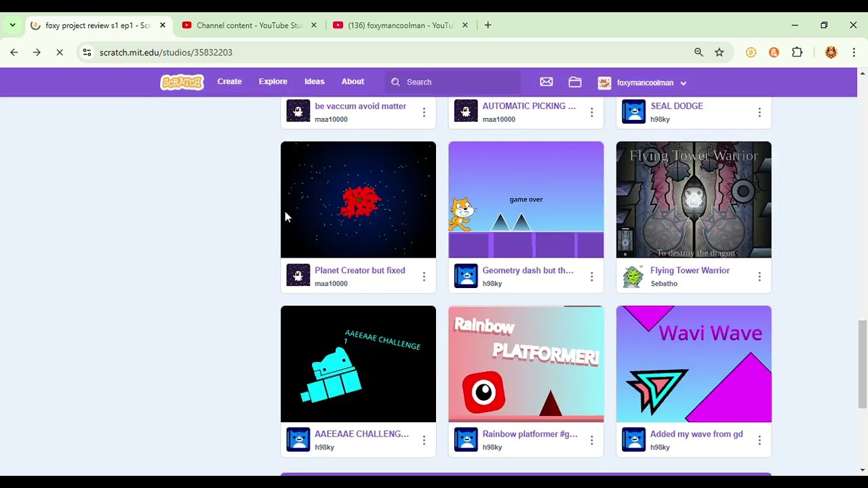Click maa10000 avatar beside be vaccum avoid matter

coord(298,111)
